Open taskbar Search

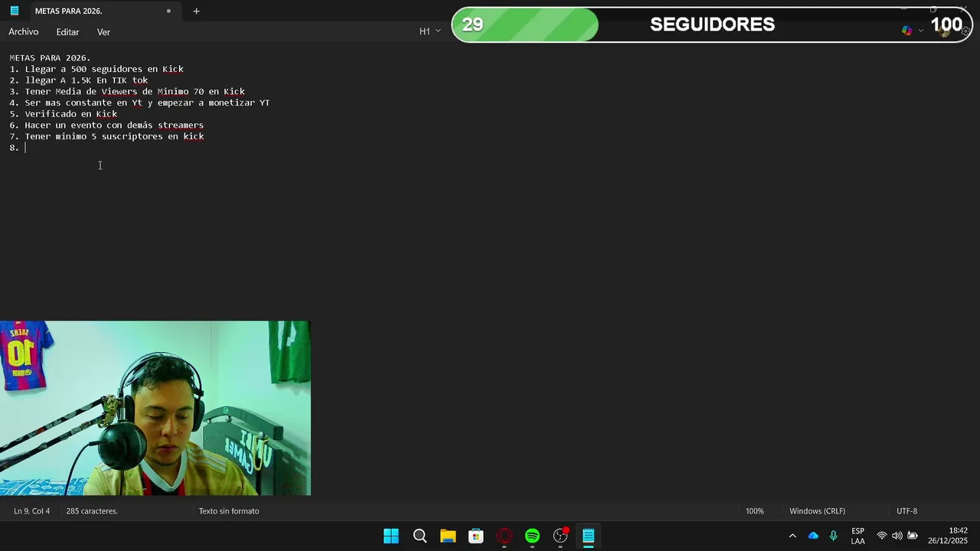tap(420, 536)
